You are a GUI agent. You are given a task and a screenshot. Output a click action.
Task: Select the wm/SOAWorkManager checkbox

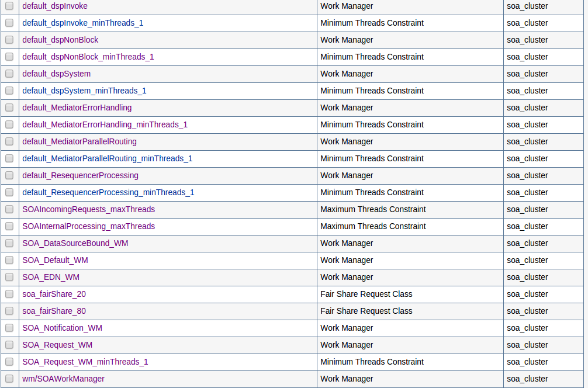click(x=9, y=379)
